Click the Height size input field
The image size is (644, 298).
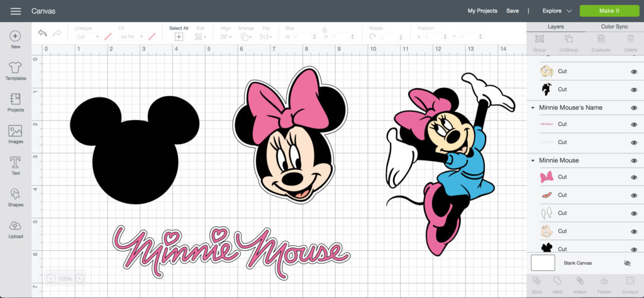point(343,36)
